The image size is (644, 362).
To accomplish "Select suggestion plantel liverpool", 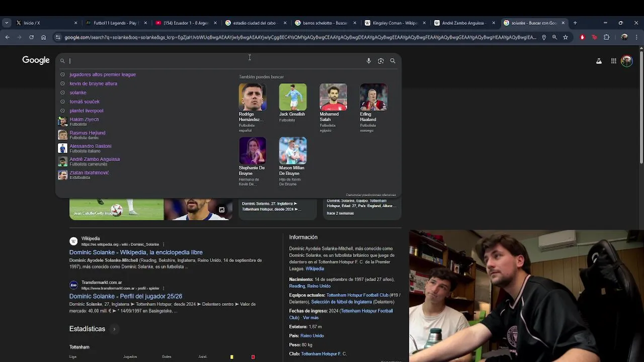I will click(x=87, y=111).
